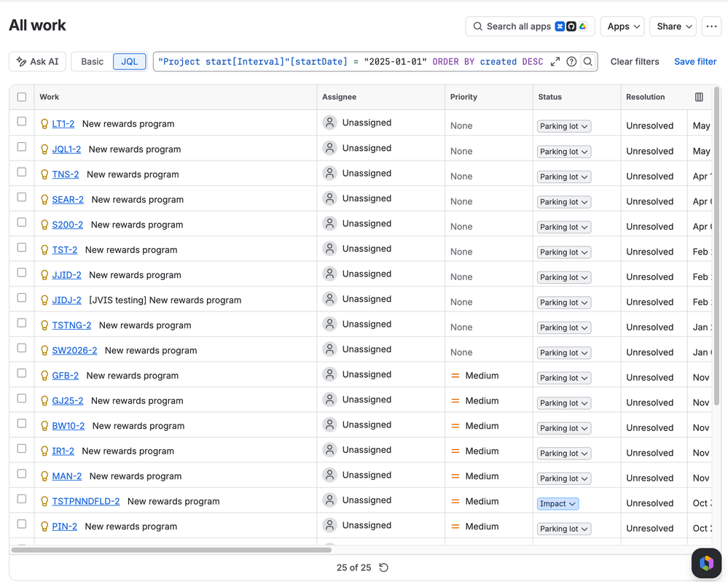Open the column configuration icon

pos(699,96)
